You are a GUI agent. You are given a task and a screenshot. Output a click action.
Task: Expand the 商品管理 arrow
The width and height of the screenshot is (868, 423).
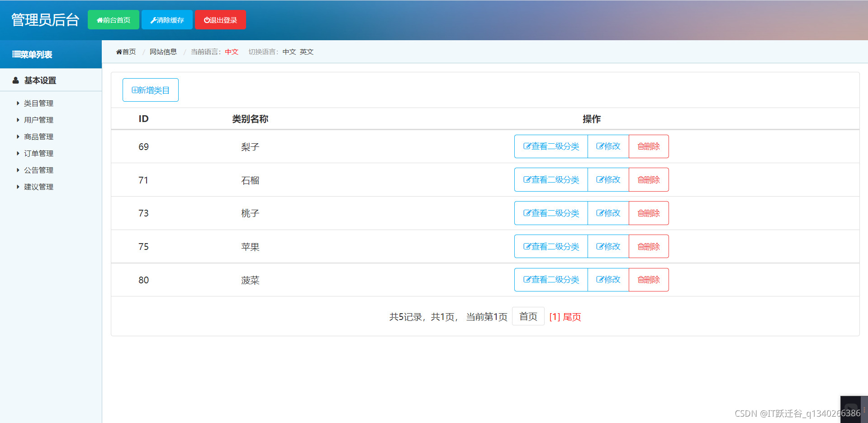(x=18, y=137)
